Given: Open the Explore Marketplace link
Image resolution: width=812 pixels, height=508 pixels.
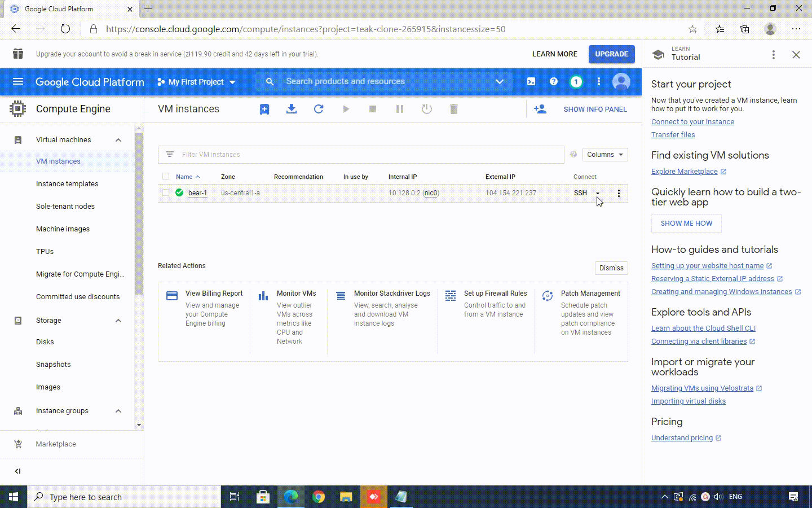Looking at the screenshot, I should pos(685,172).
